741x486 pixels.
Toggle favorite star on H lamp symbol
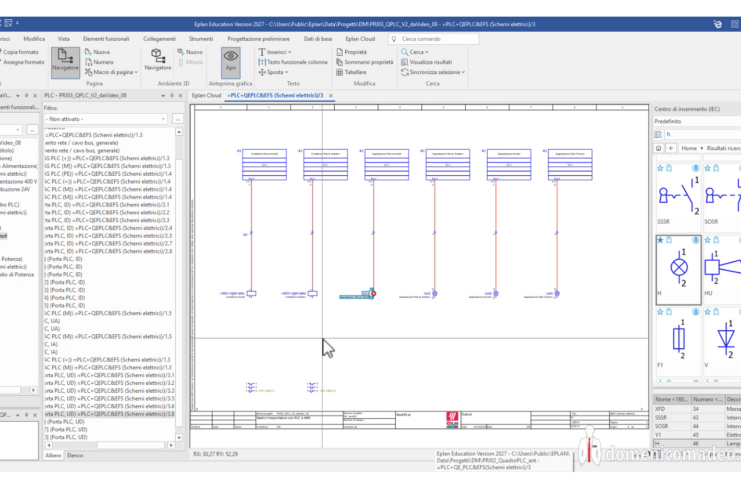[x=660, y=240]
